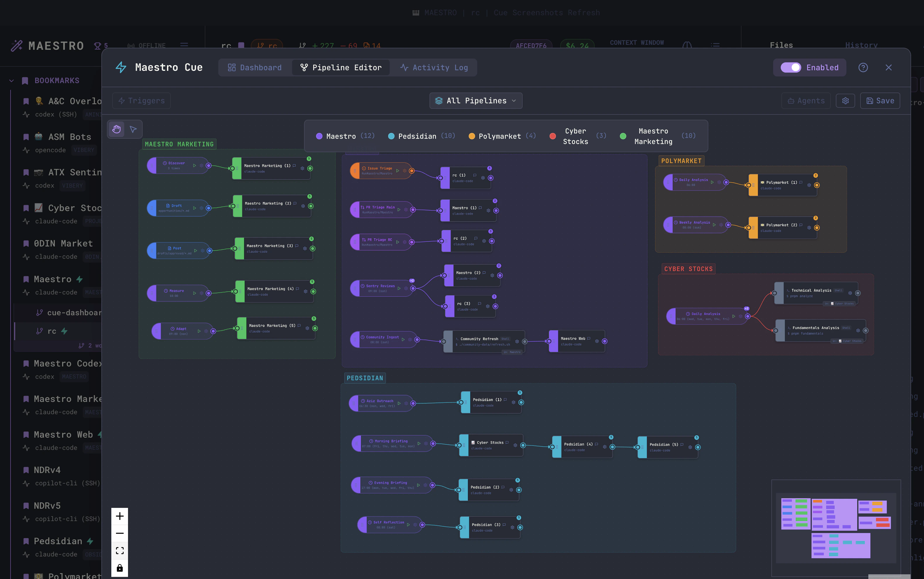This screenshot has width=924, height=579.
Task: Run the Morning Briefing trigger play icon
Action: tap(419, 443)
